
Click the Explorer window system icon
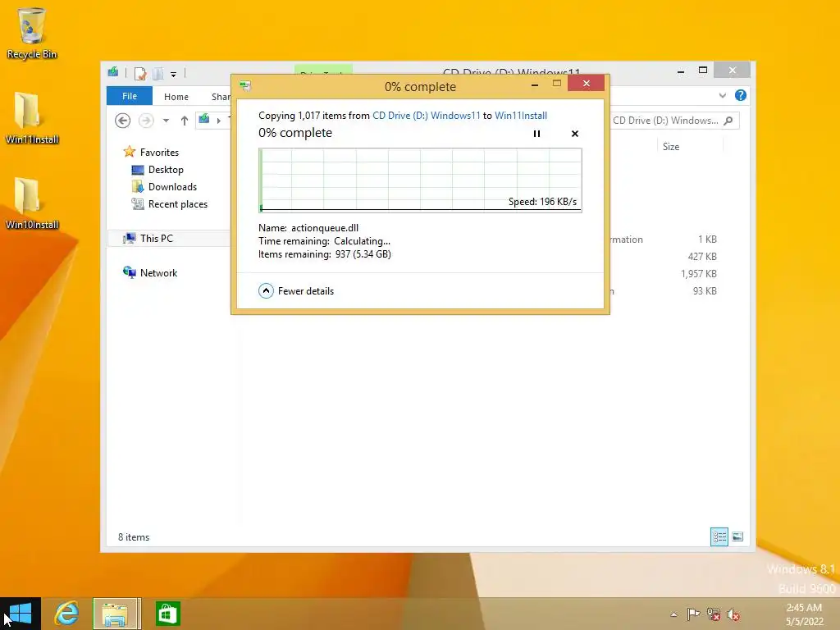point(113,72)
